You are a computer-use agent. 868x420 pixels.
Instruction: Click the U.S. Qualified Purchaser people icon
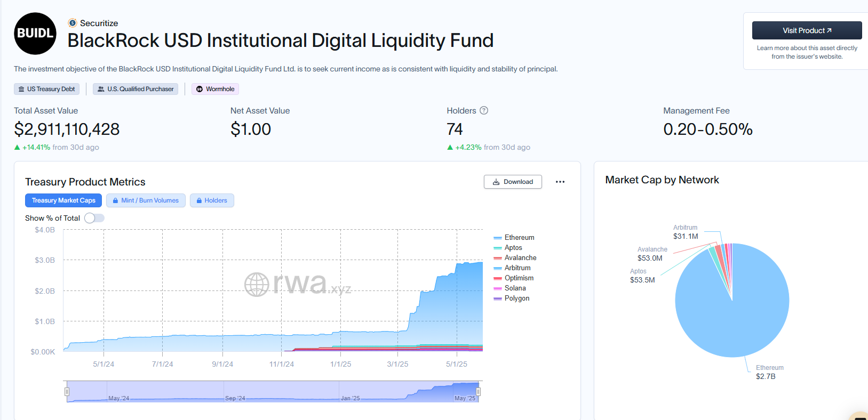tap(101, 89)
